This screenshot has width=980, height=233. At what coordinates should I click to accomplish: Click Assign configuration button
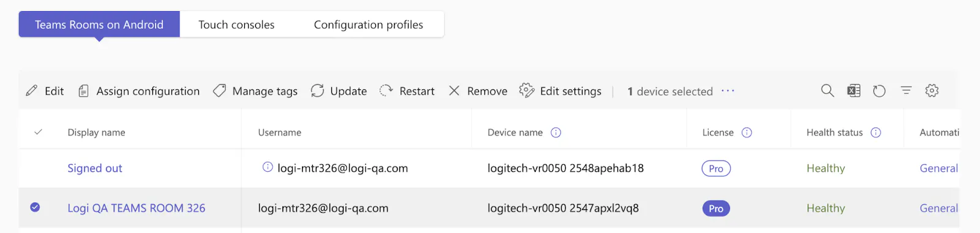[x=139, y=91]
